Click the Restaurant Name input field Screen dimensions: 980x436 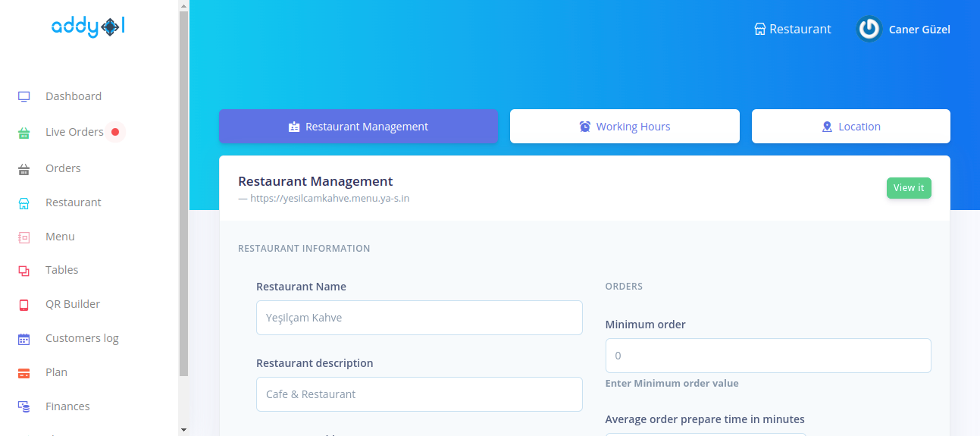pyautogui.click(x=419, y=318)
